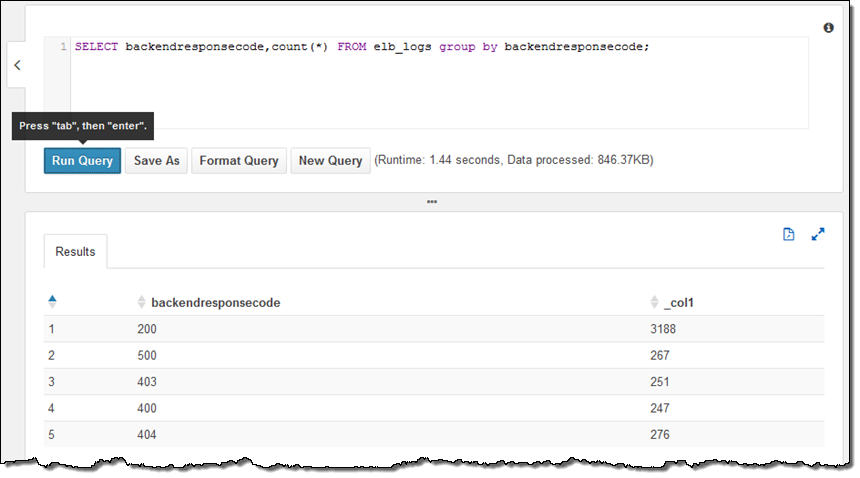Run Query button
The image size is (860, 478).
[82, 161]
